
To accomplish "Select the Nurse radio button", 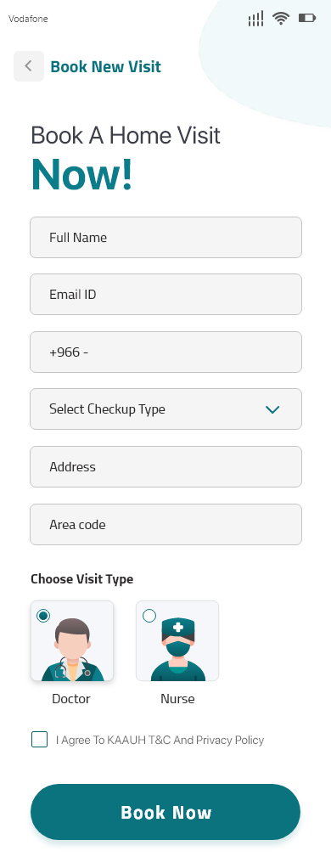I will 149,616.
